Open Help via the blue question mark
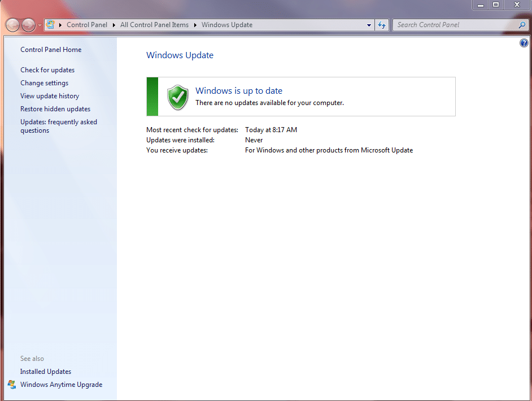Viewport: 532px width, 401px height. 524,43
